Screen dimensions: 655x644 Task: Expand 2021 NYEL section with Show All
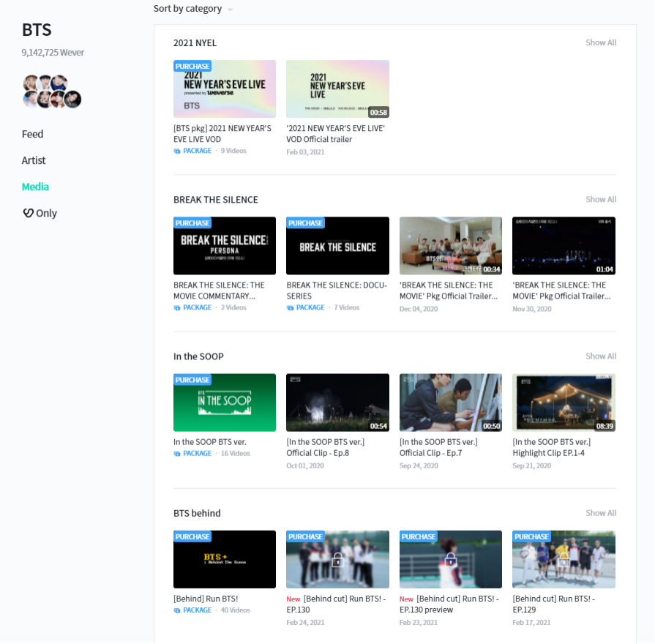(600, 42)
